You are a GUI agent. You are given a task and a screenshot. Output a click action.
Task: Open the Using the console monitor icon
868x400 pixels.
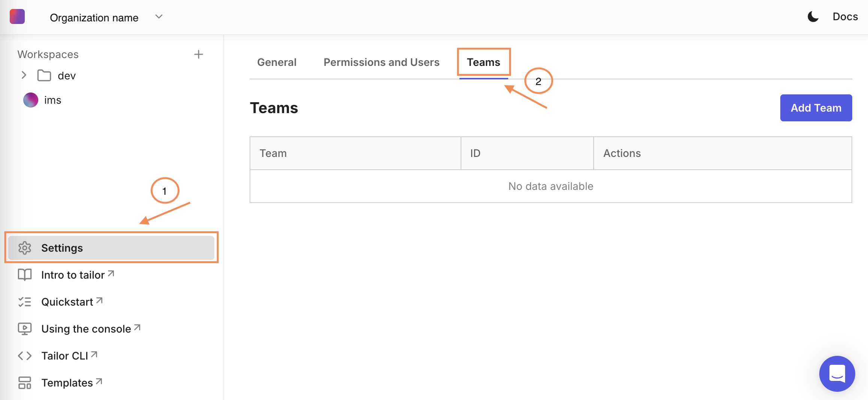click(x=24, y=328)
